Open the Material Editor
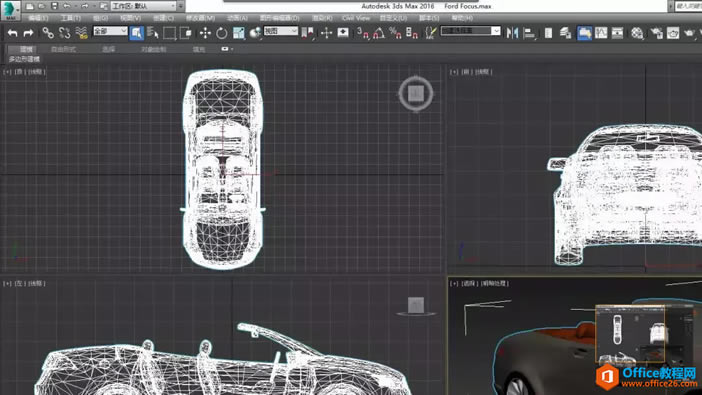Screen dimensions: 702x395 pos(637,33)
